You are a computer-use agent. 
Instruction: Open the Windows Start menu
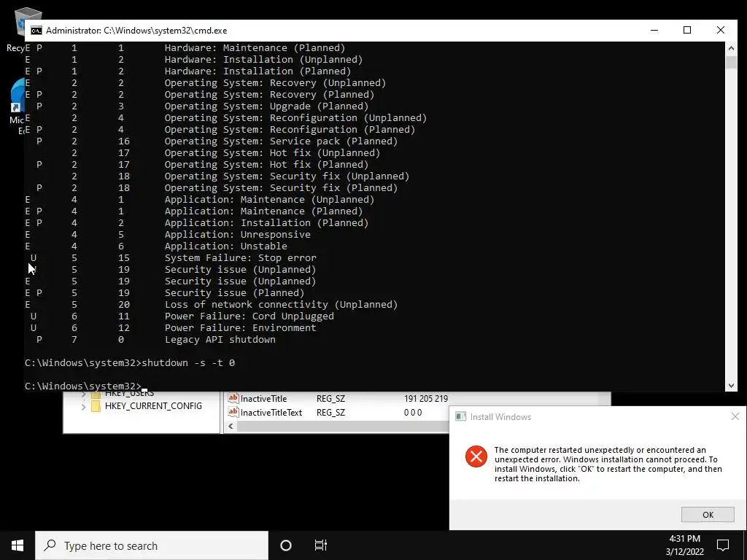click(x=18, y=545)
